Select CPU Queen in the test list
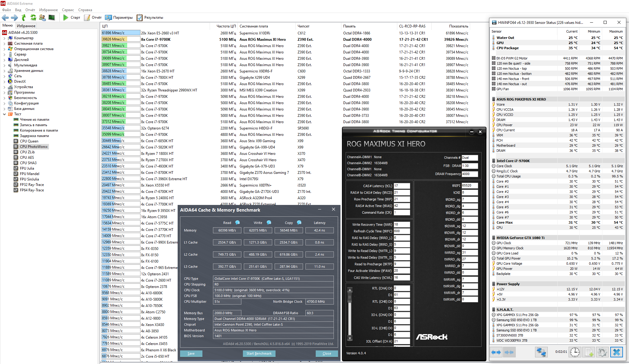Viewport: 629px width, 364px height. click(29, 141)
